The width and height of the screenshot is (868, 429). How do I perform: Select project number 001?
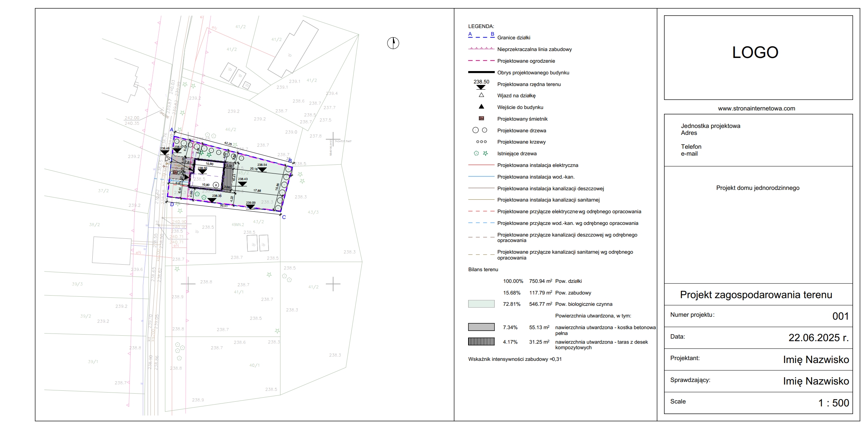click(841, 316)
